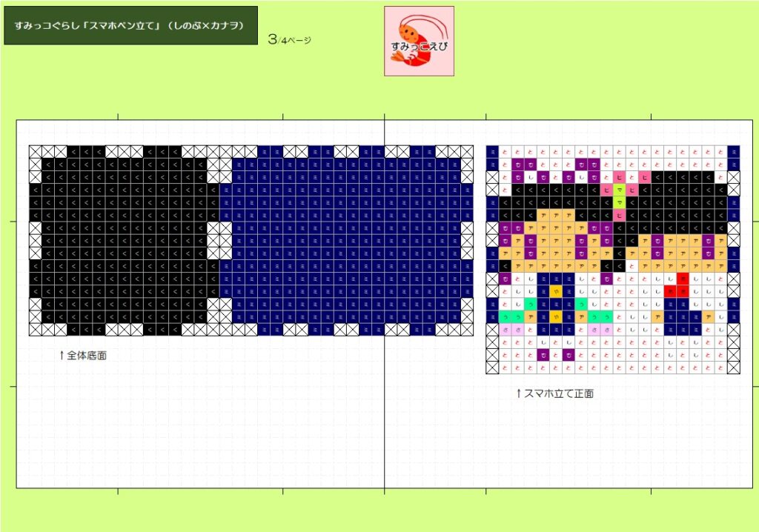Click the black left half of the bottom-face chart
759x532 pixels.
(x=125, y=241)
